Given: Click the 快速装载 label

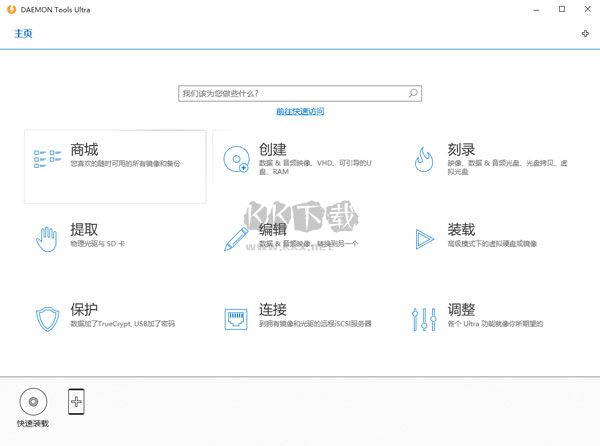Looking at the screenshot, I should click(33, 423).
